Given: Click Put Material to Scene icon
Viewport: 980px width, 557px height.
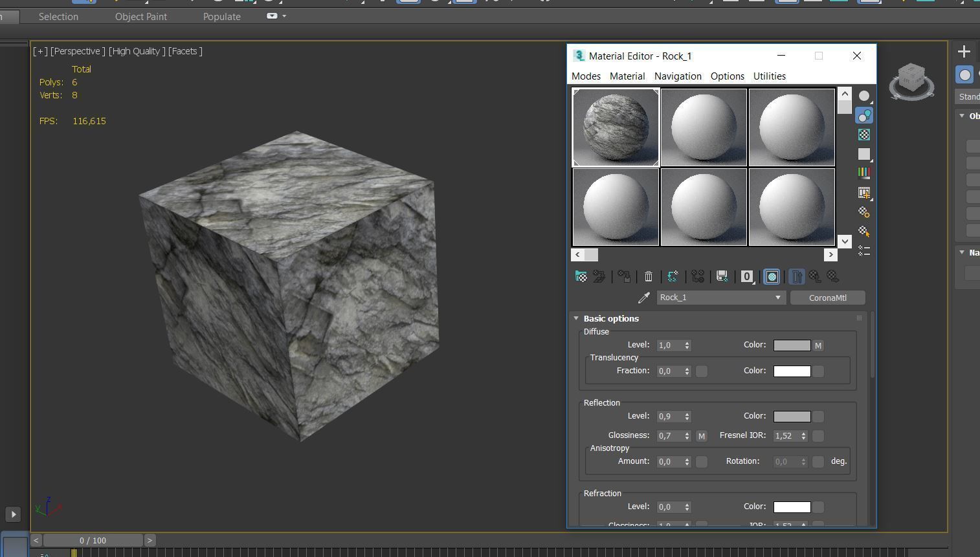Looking at the screenshot, I should (599, 277).
